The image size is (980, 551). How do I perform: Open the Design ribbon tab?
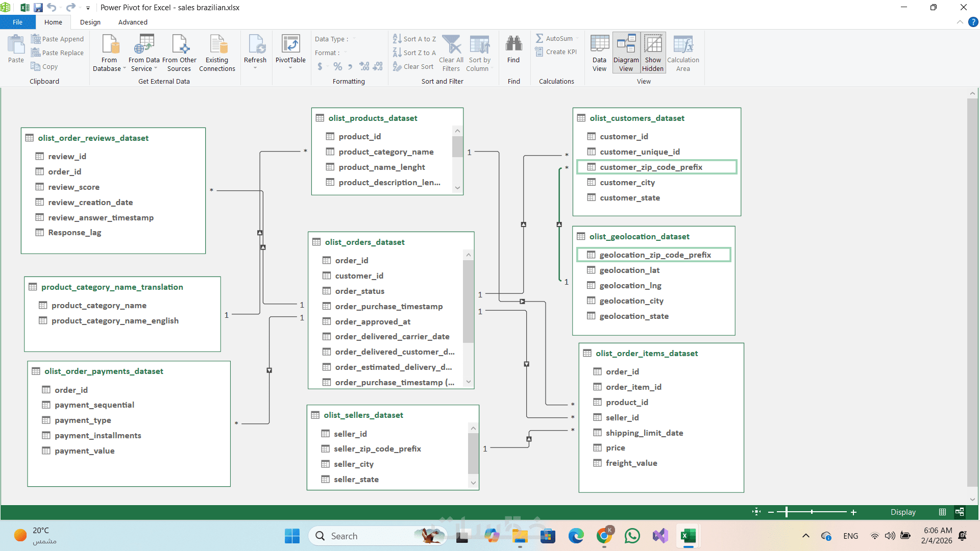pos(90,22)
